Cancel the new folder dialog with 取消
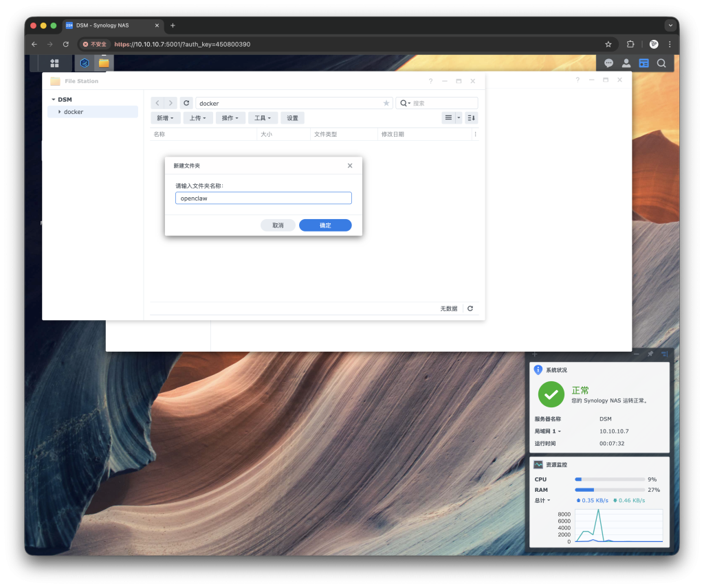The image size is (704, 588). [278, 225]
